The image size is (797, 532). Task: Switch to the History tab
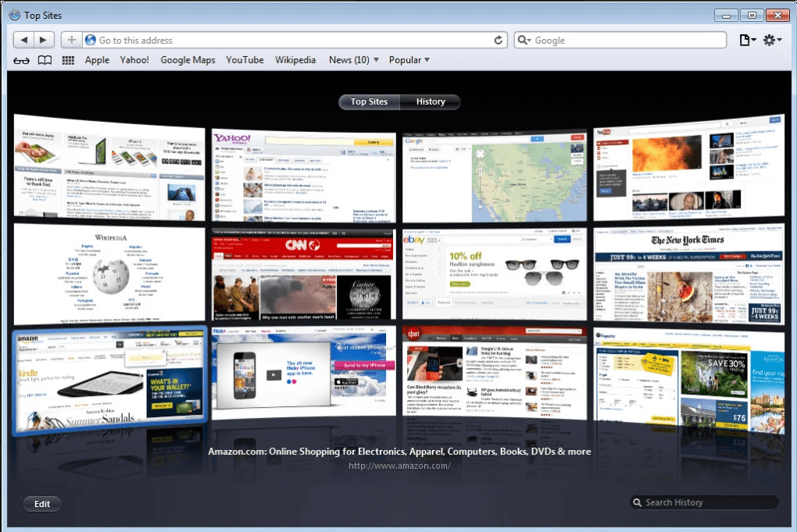[431, 102]
